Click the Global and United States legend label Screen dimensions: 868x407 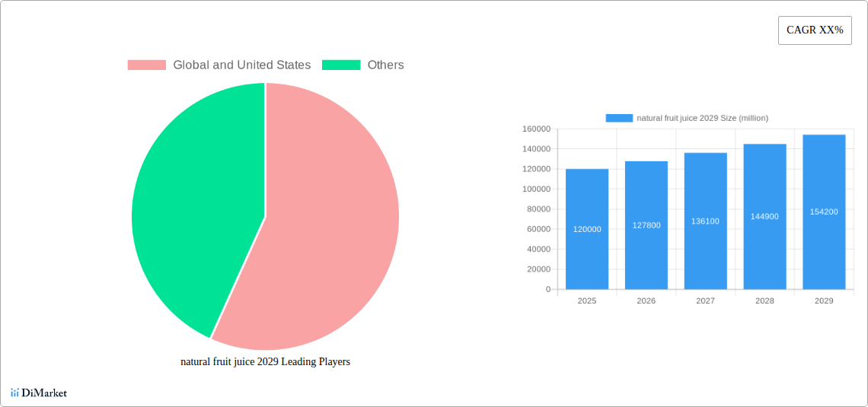[x=241, y=65]
